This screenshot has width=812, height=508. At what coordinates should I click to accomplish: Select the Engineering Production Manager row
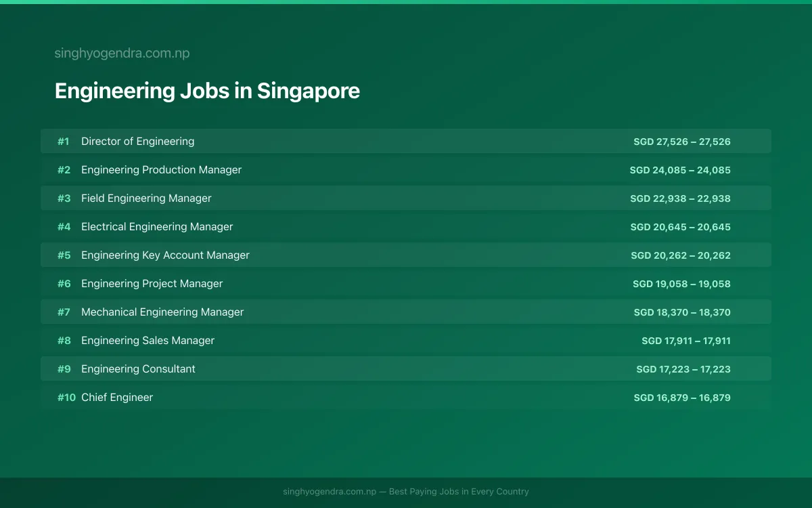pos(406,169)
